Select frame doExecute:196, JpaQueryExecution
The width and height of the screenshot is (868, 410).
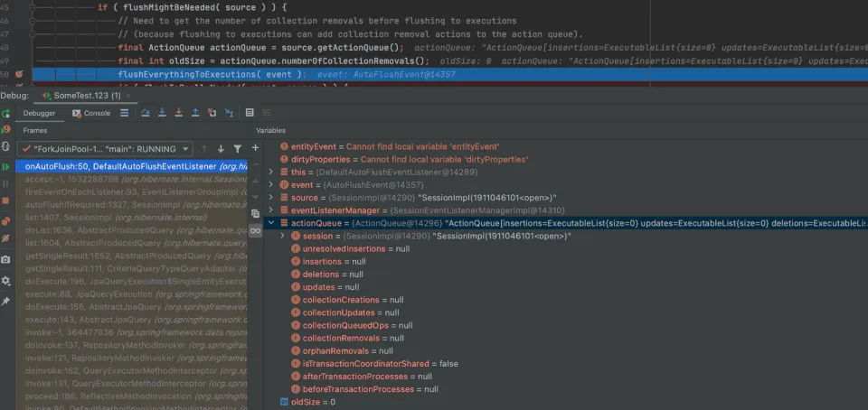[132, 281]
